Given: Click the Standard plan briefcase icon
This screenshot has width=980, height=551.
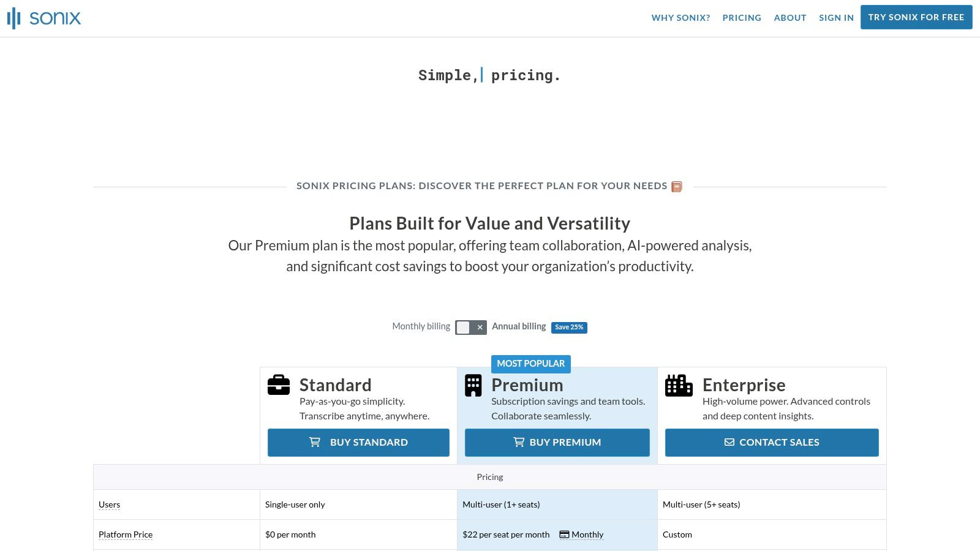Looking at the screenshot, I should (x=279, y=385).
